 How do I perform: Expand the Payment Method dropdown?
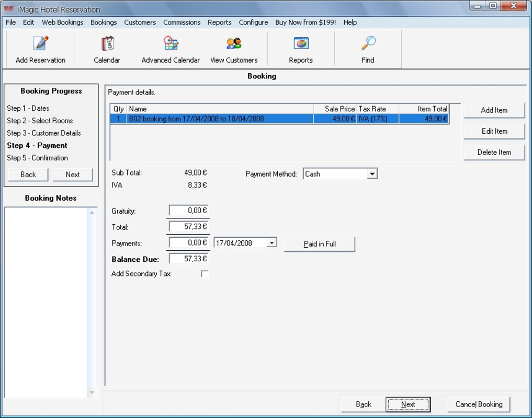[x=372, y=174]
